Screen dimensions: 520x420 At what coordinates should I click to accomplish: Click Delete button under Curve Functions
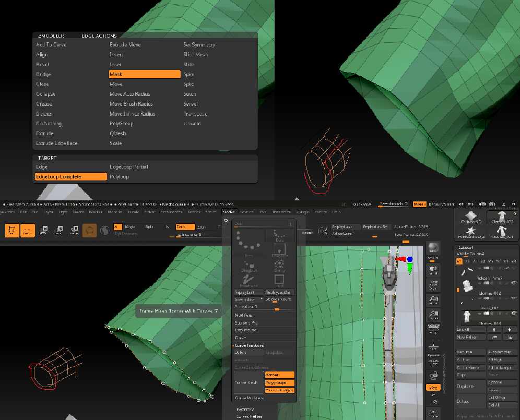click(x=249, y=352)
